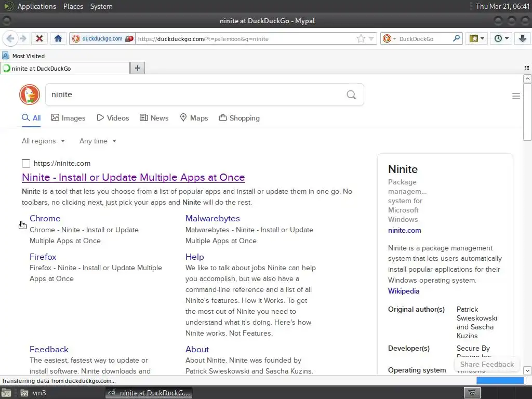Viewport: 532px width, 399px height.
Task: Click the list all tabs grid icon
Action: point(527,68)
